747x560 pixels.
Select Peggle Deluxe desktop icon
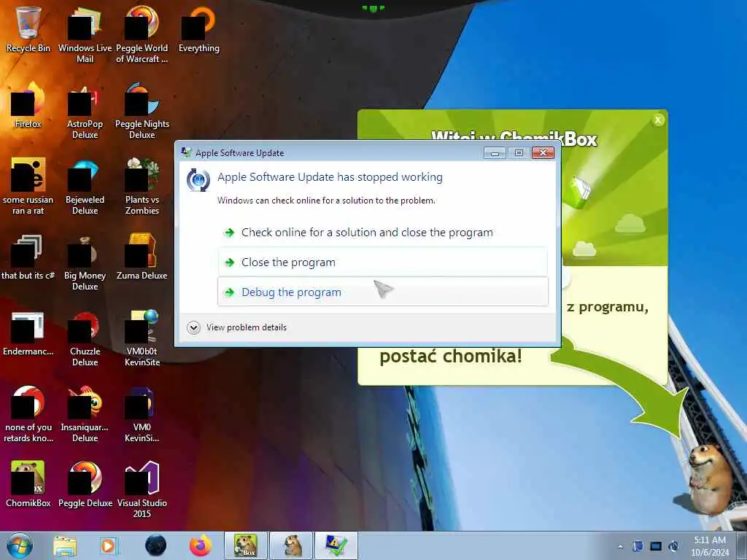(x=85, y=484)
